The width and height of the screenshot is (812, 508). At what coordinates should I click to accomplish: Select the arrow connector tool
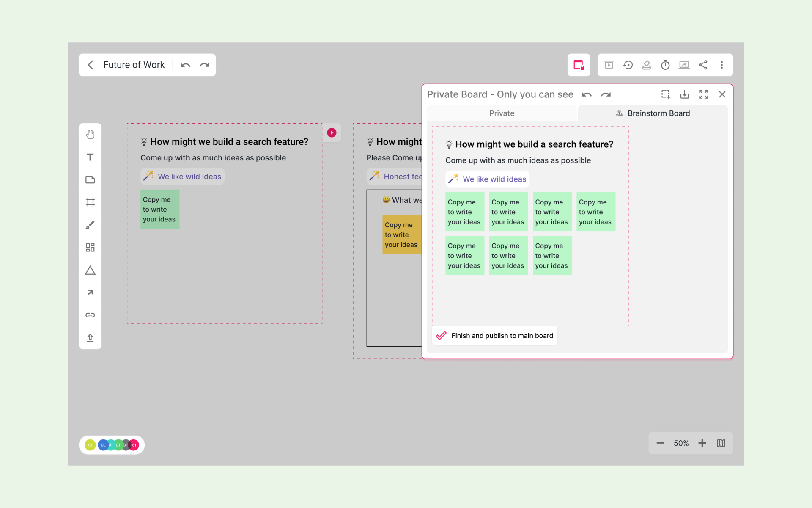coord(90,293)
